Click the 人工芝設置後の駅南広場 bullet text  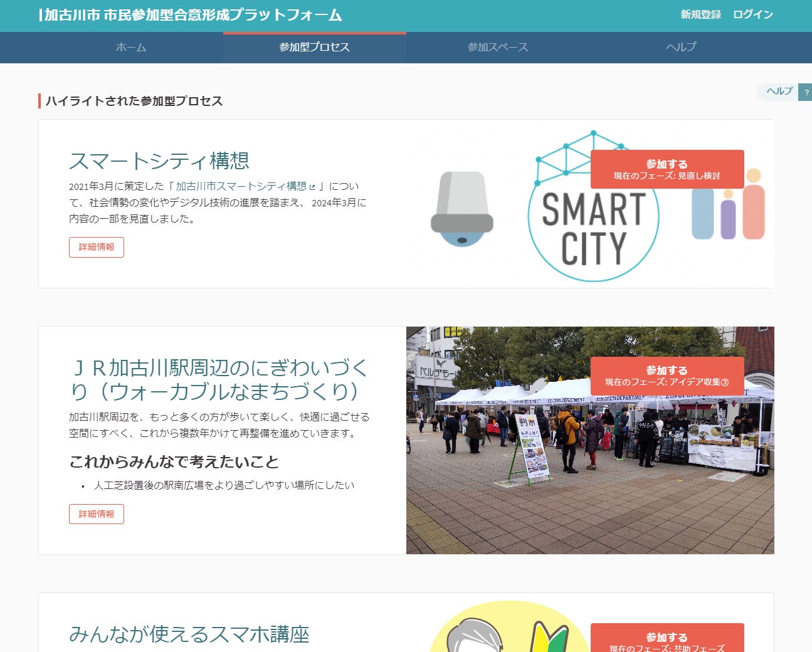click(224, 485)
